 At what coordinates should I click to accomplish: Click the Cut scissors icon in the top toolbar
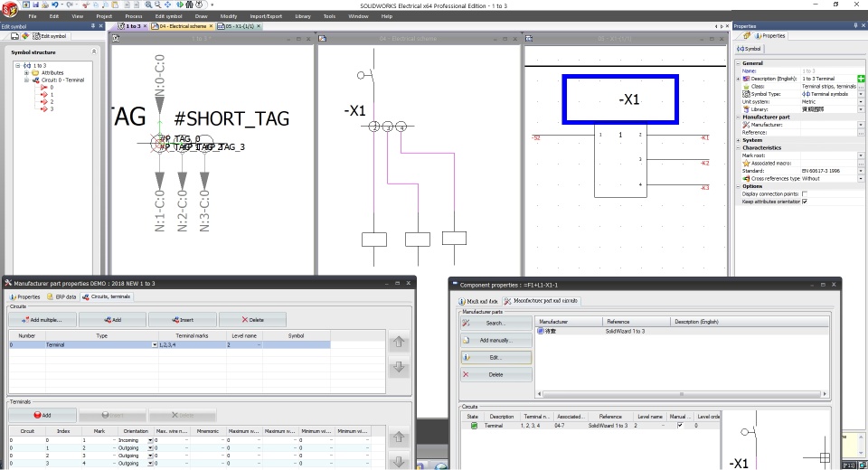(86, 5)
